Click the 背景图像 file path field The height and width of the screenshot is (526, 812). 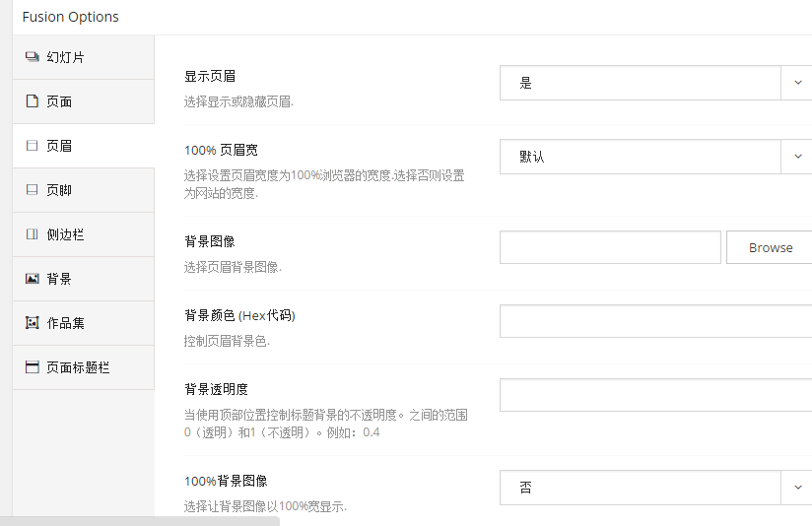coord(610,247)
